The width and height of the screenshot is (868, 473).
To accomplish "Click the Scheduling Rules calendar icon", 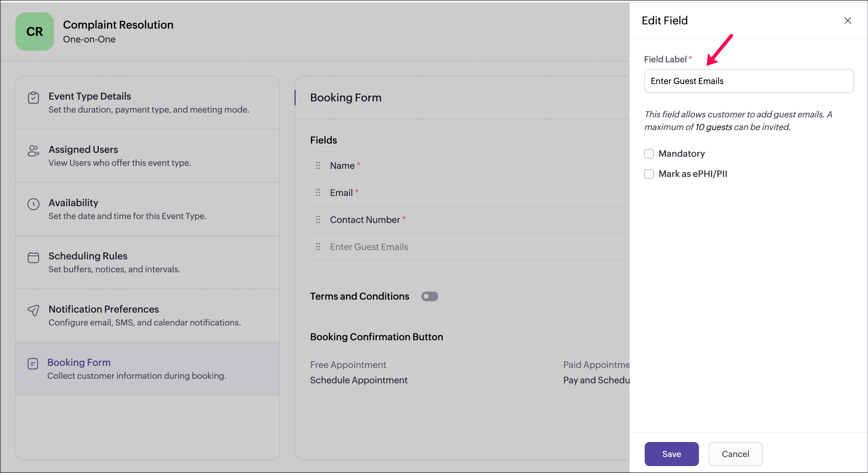I will coord(33,257).
